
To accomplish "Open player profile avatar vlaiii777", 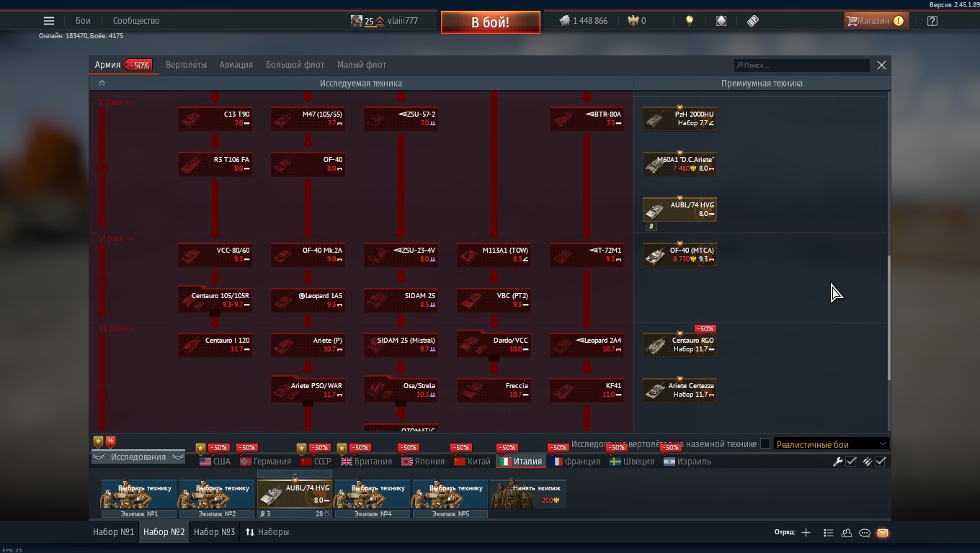I will (x=357, y=21).
